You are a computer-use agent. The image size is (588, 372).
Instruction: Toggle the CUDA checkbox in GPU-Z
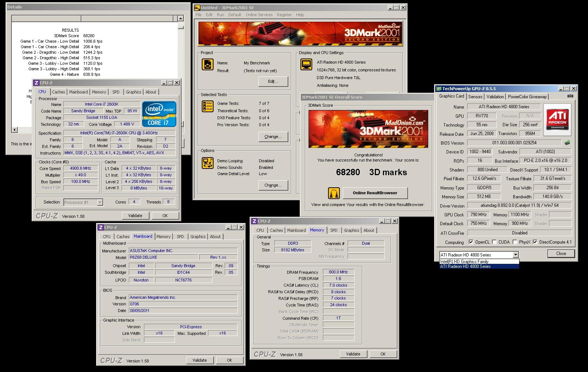click(x=494, y=242)
